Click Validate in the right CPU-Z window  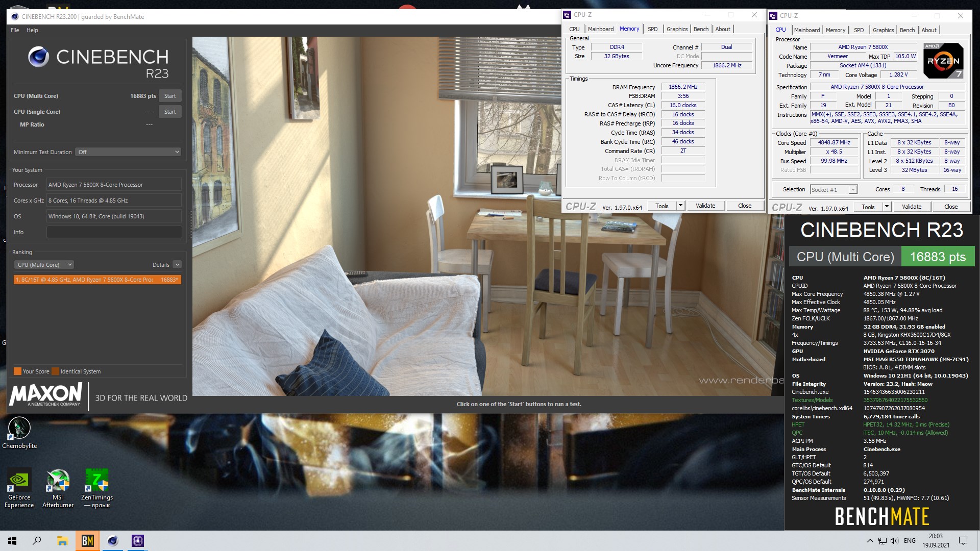911,207
